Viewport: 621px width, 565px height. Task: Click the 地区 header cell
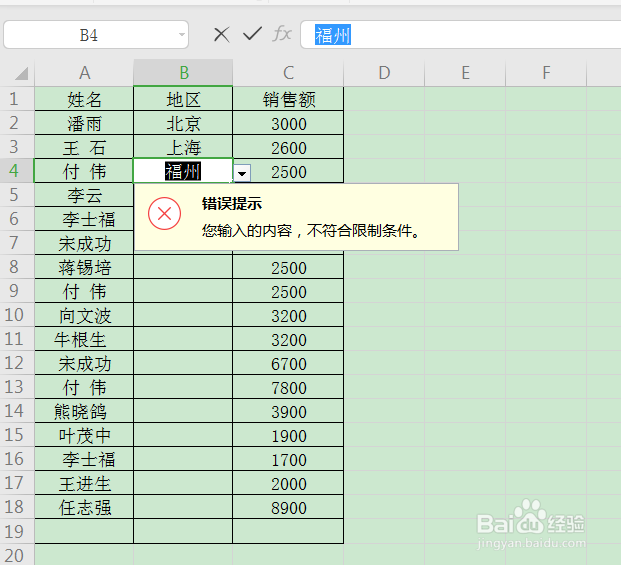coord(183,99)
